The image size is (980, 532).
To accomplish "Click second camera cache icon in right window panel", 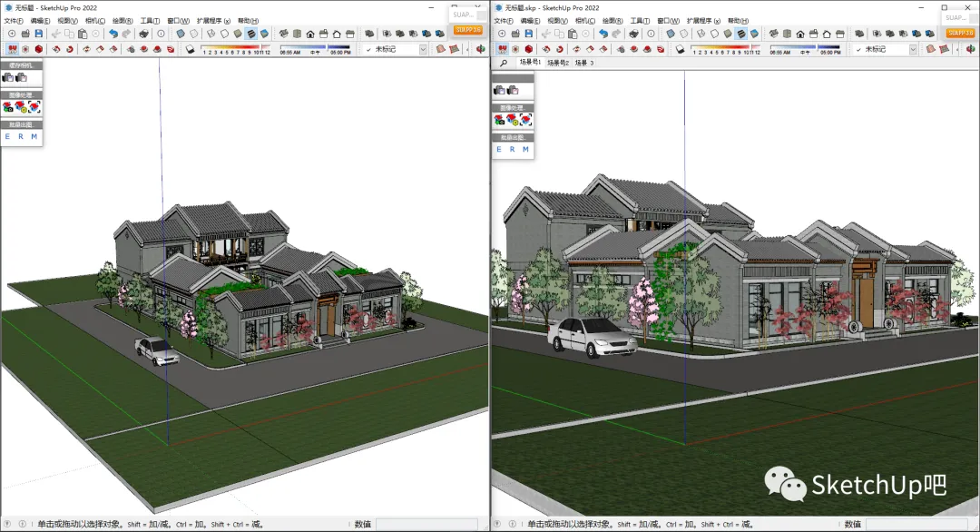I will 513,91.
